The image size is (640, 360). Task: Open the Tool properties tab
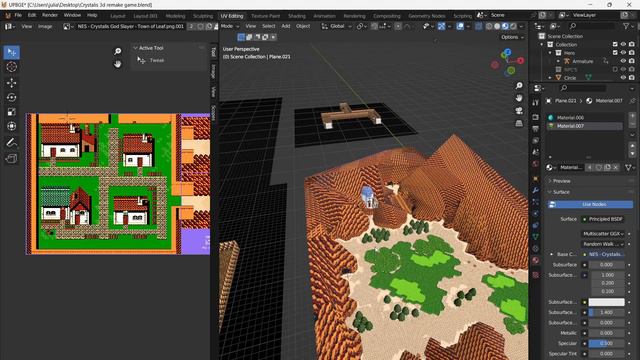536,103
